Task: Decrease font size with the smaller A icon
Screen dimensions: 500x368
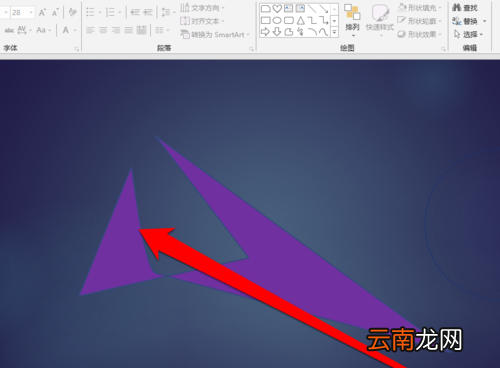Action: 55,13
